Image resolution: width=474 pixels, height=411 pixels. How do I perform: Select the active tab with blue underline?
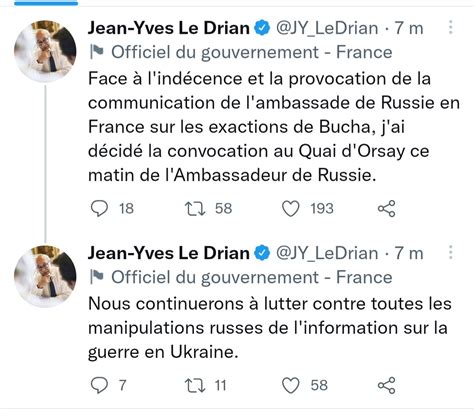46,3
